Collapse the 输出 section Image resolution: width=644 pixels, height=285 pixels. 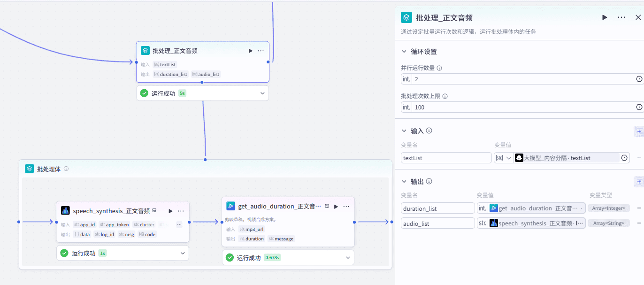point(404,182)
